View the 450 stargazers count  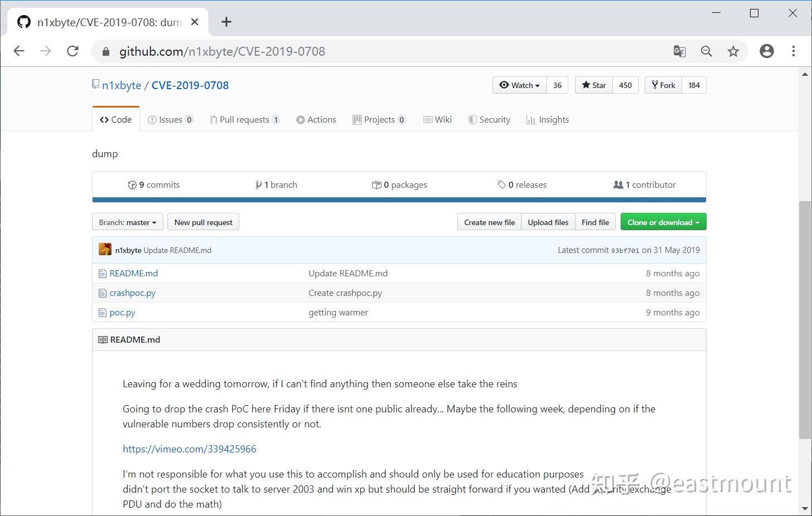pyautogui.click(x=625, y=85)
